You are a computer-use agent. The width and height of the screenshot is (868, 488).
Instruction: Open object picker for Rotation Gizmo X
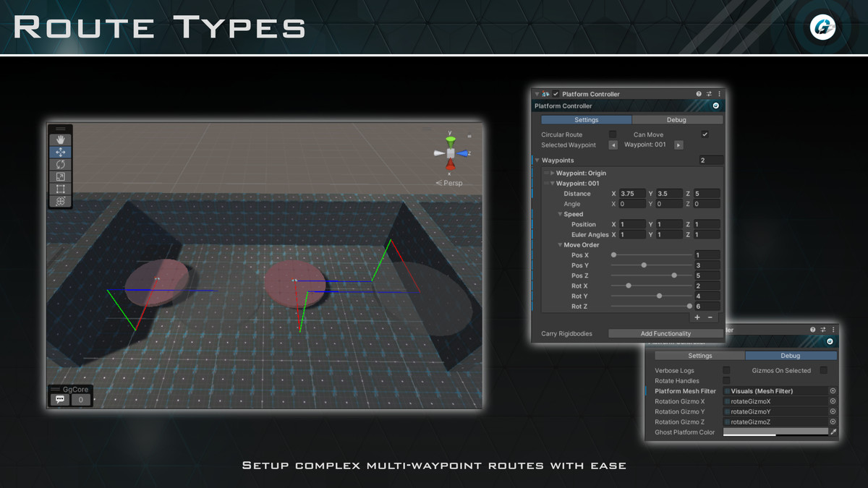833,401
